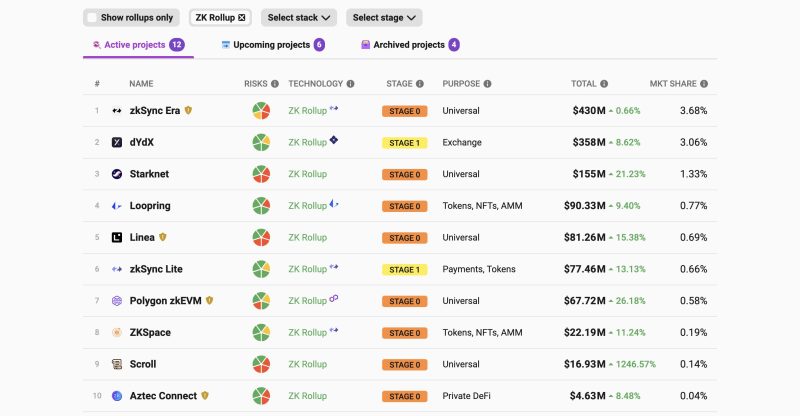Viewport: 800px width, 416px height.
Task: Open the Select stage dropdown
Action: pos(384,17)
